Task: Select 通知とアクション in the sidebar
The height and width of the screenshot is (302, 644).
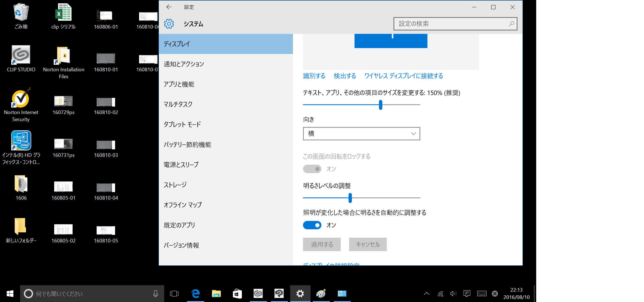Action: [184, 64]
